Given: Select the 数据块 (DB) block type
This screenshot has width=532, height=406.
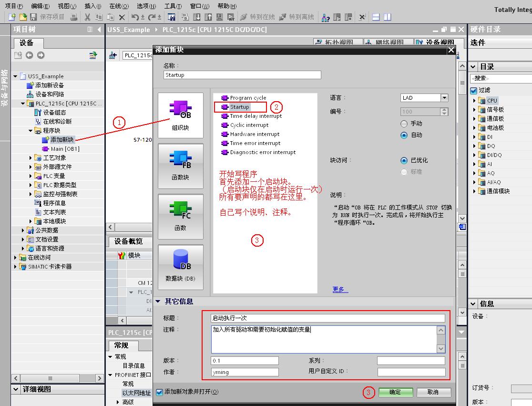Looking at the screenshot, I should pyautogui.click(x=181, y=267).
